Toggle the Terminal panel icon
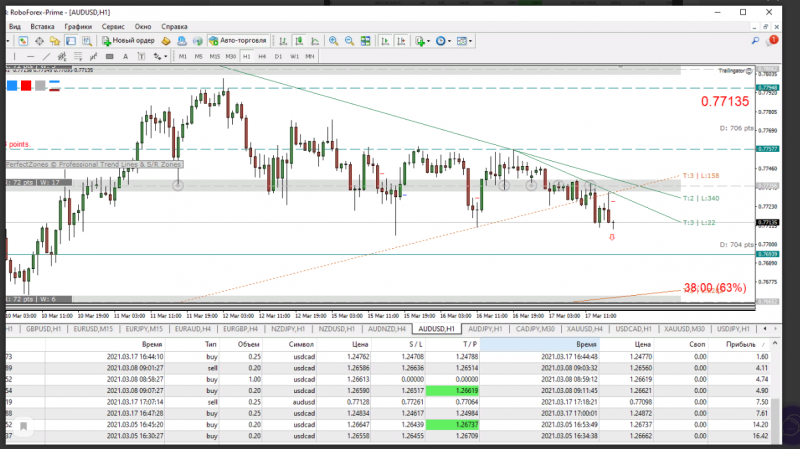The image size is (800, 449). tap(71, 41)
